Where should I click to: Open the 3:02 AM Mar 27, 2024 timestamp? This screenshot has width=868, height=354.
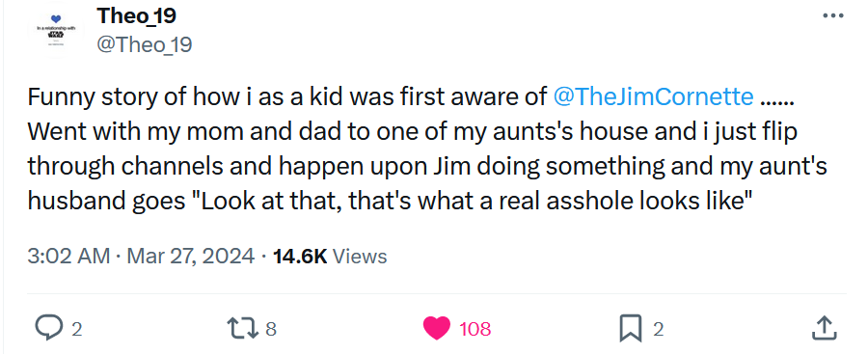pos(141,257)
